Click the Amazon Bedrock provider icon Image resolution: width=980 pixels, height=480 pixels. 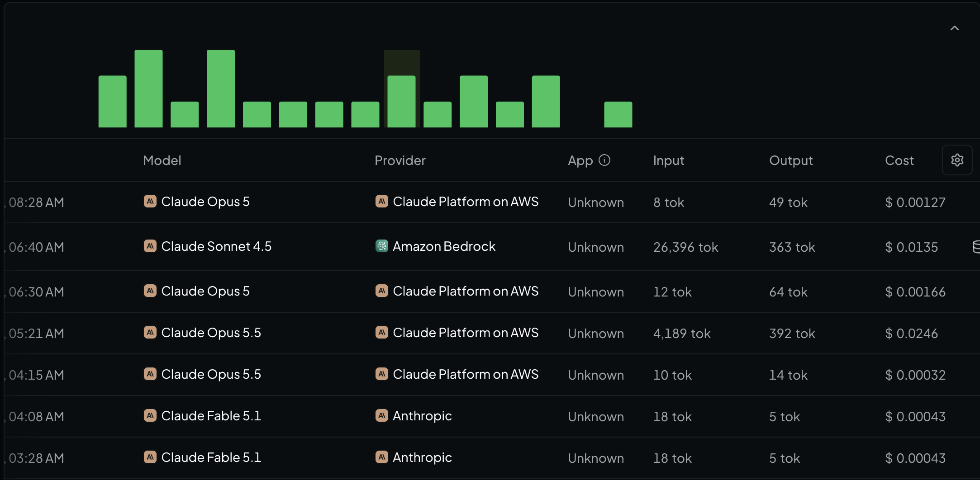point(382,246)
